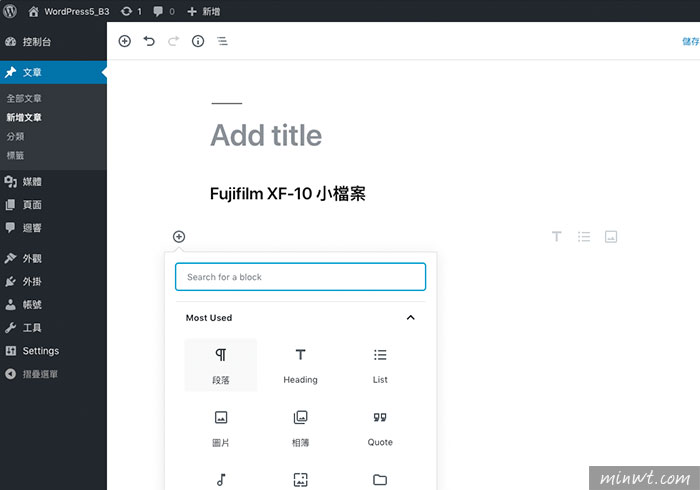The image size is (700, 490).
Task: Insert the audio music note block
Action: 221,479
